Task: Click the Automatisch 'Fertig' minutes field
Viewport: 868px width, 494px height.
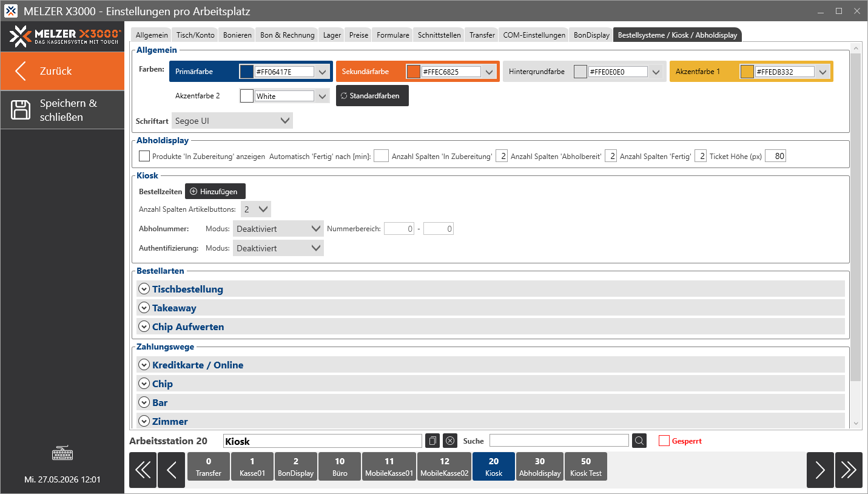Action: pos(381,157)
